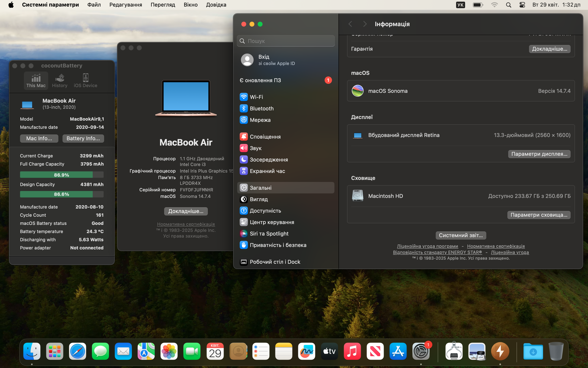
Task: Open Finder from the Dock
Action: pyautogui.click(x=32, y=351)
